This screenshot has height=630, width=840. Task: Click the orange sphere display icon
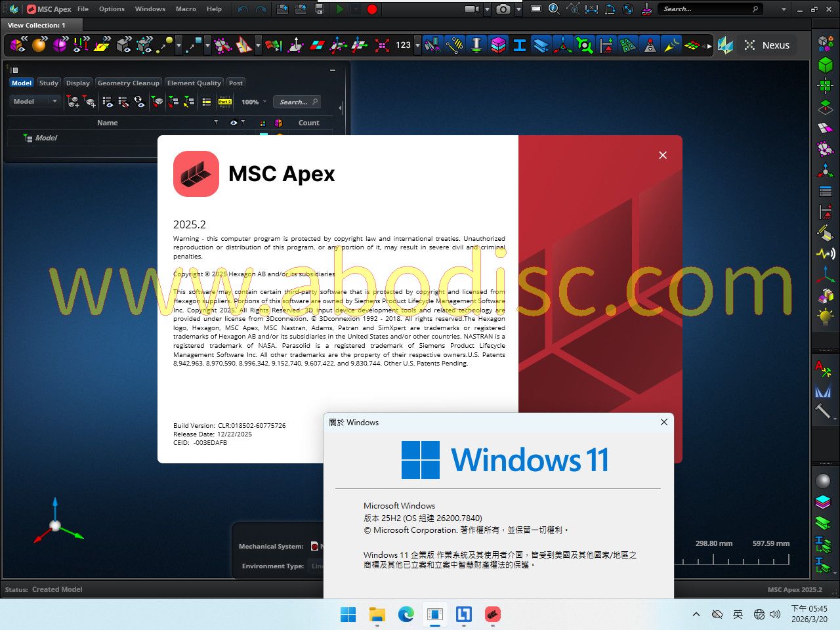click(39, 45)
